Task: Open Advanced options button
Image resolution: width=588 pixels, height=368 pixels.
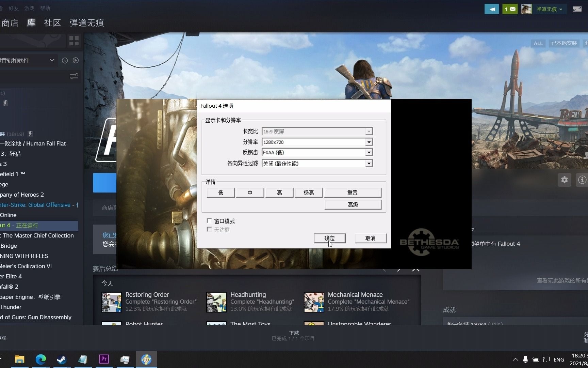Action: 353,204
